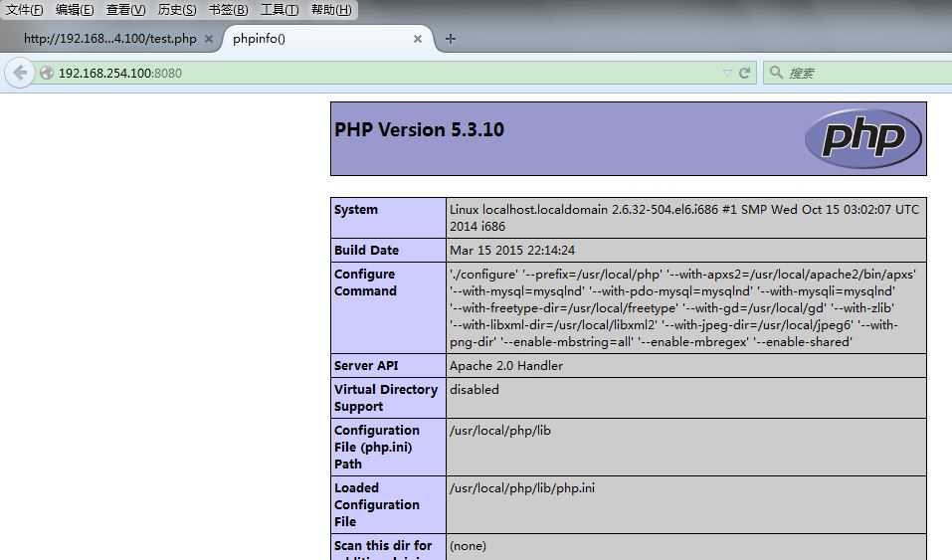
Task: Open the 帮助(H) menu
Action: [x=331, y=10]
